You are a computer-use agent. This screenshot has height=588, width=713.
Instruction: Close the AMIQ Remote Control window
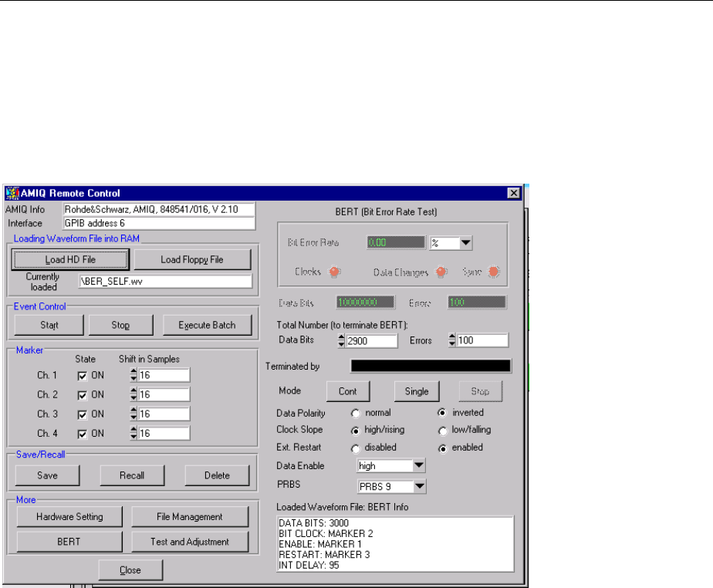[x=513, y=193]
